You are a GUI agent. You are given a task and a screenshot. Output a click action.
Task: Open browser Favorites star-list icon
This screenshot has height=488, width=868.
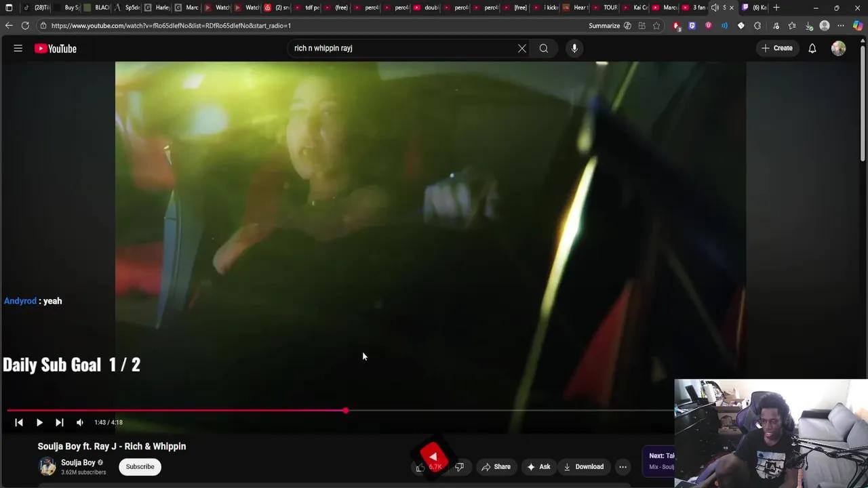click(792, 26)
